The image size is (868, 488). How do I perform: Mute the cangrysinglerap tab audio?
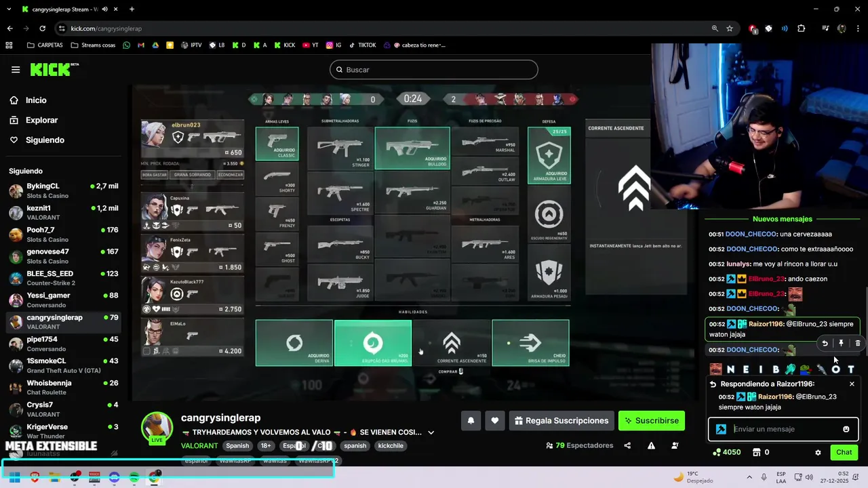[104, 9]
